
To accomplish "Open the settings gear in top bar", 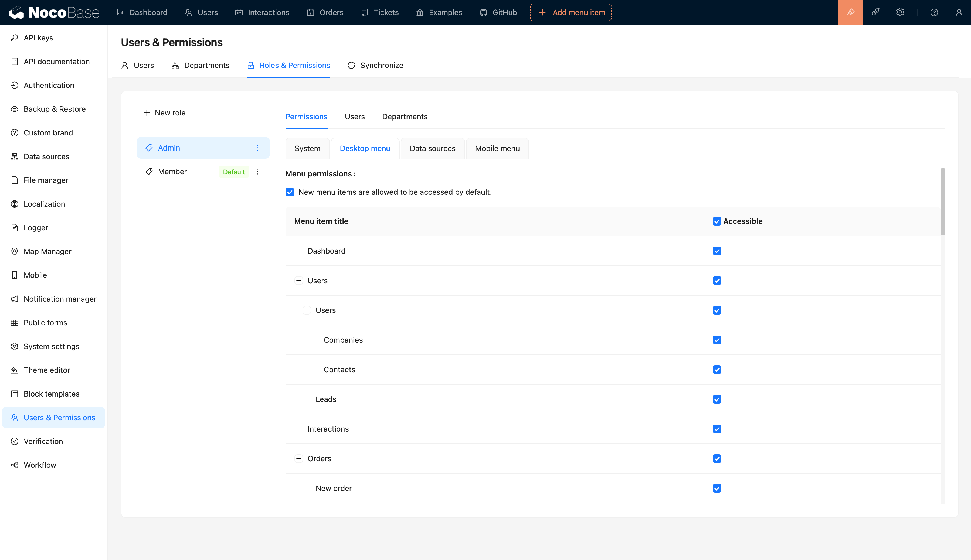I will click(900, 12).
